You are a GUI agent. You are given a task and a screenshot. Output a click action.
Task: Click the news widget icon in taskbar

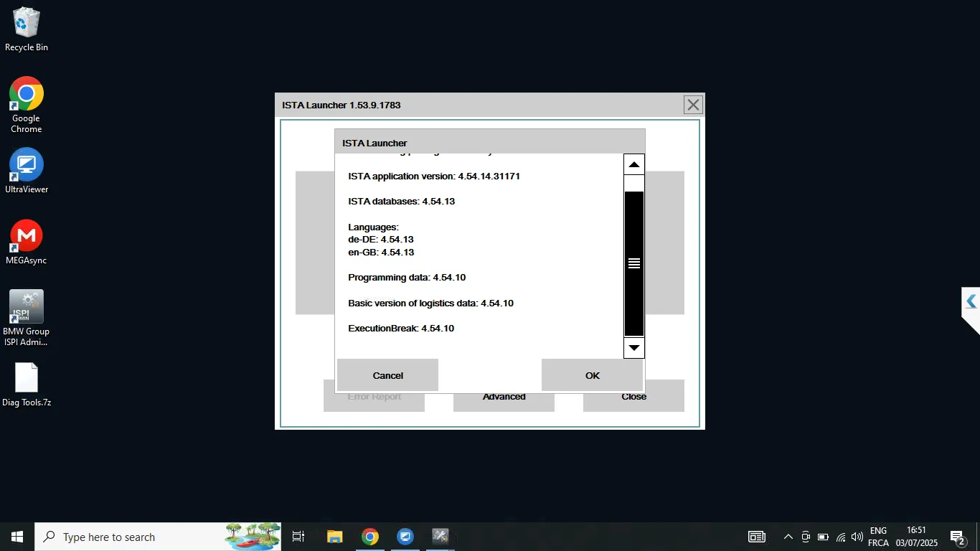756,537
